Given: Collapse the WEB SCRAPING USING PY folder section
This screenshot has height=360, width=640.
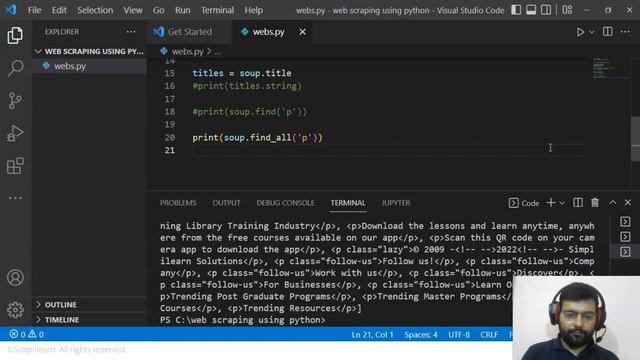Looking at the screenshot, I should tap(89, 51).
